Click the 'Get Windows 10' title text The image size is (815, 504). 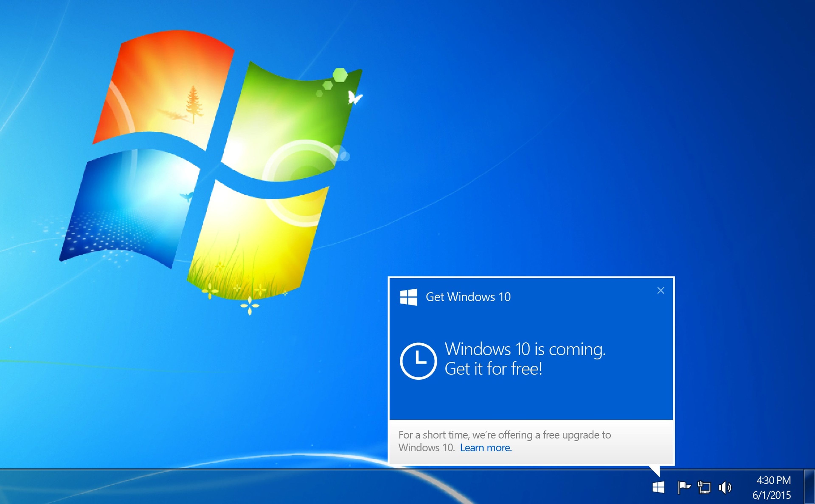click(468, 297)
